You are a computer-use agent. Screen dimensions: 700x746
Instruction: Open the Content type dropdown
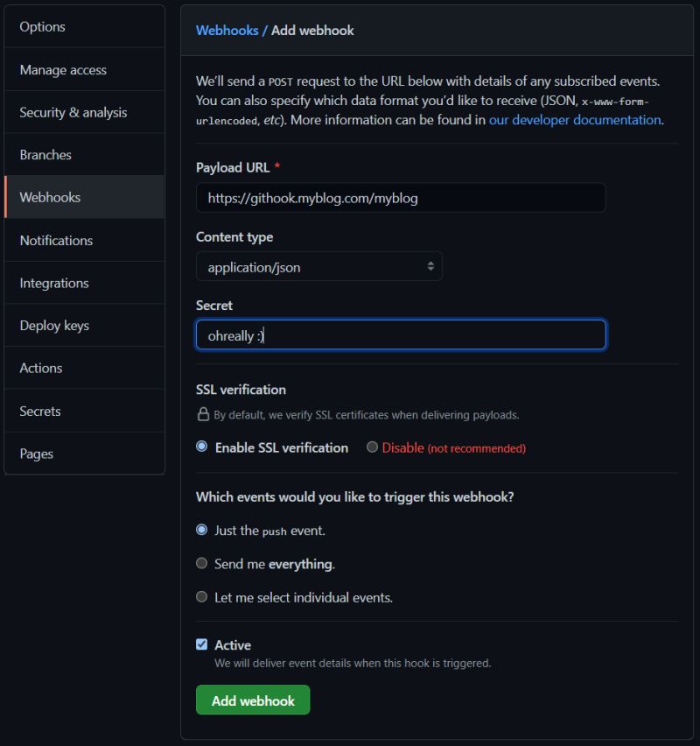coord(318,265)
